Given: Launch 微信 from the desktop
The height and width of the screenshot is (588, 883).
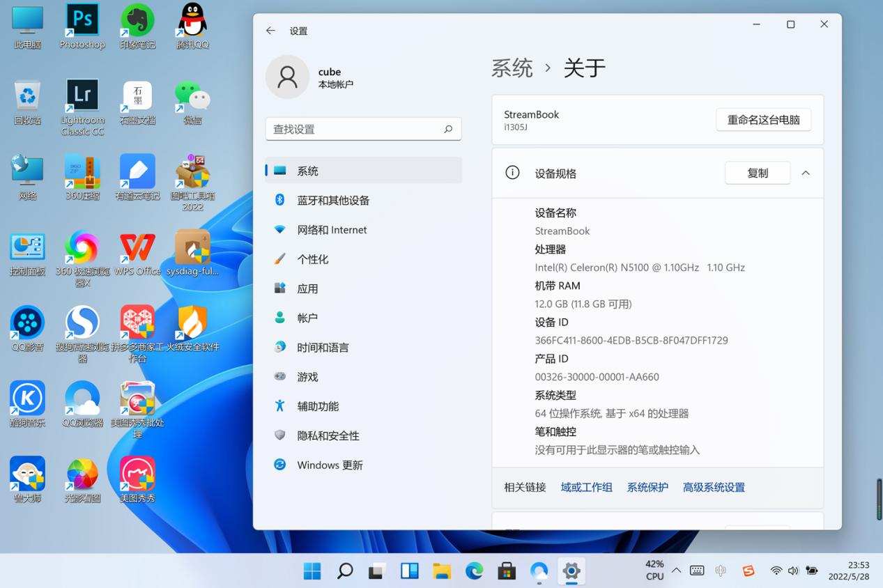Looking at the screenshot, I should (192, 102).
